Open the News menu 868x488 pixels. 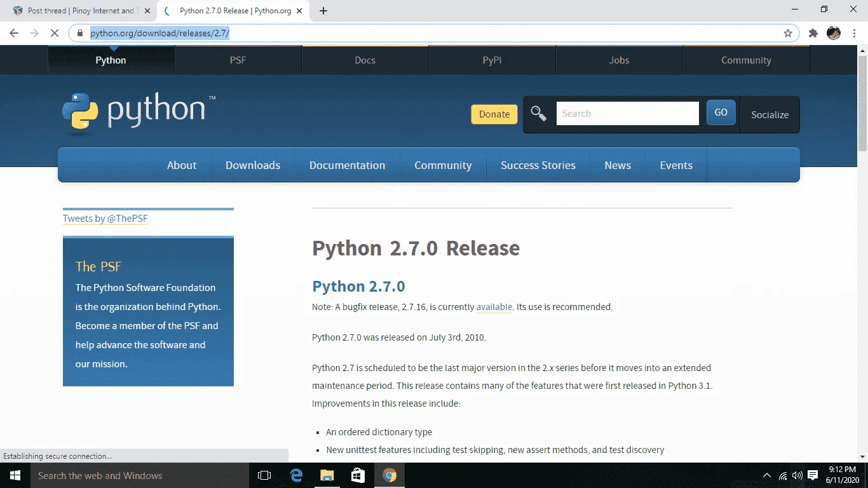(618, 165)
